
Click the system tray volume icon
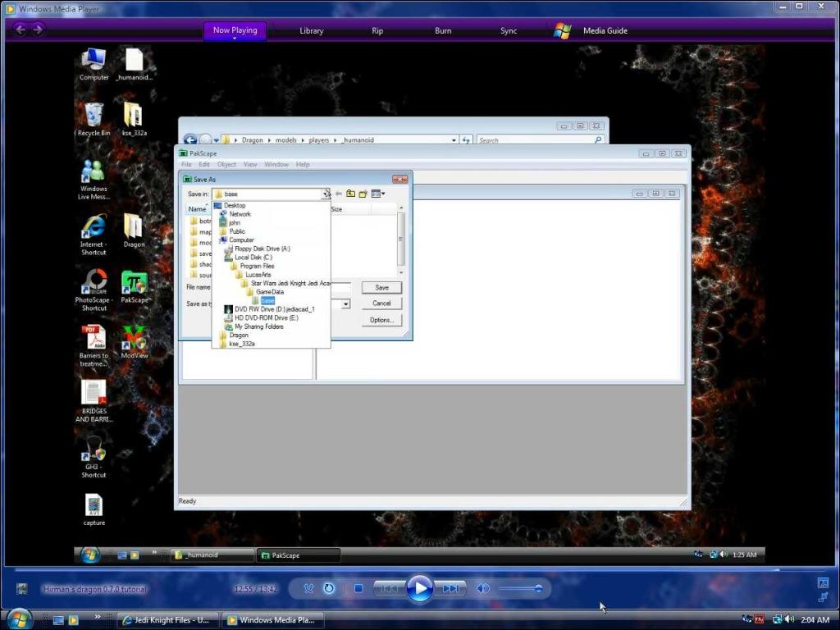788,619
